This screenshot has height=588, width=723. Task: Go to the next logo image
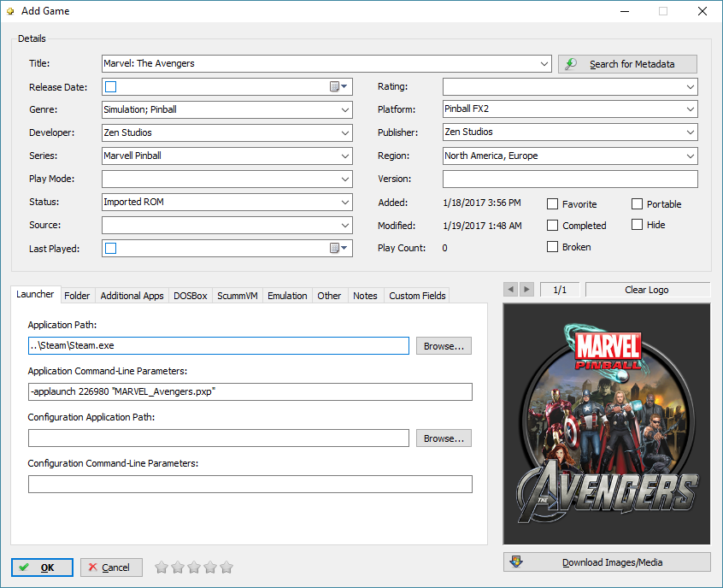click(526, 290)
